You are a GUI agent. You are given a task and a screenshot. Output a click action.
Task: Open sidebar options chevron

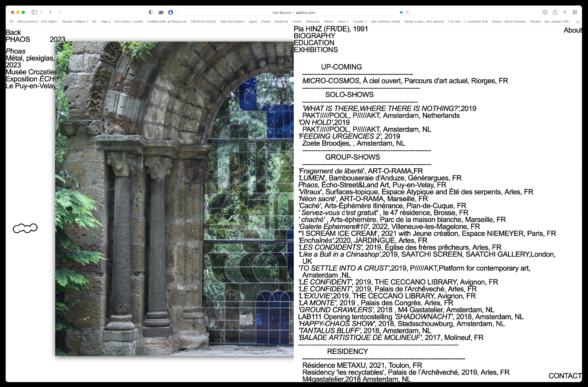click(42, 12)
